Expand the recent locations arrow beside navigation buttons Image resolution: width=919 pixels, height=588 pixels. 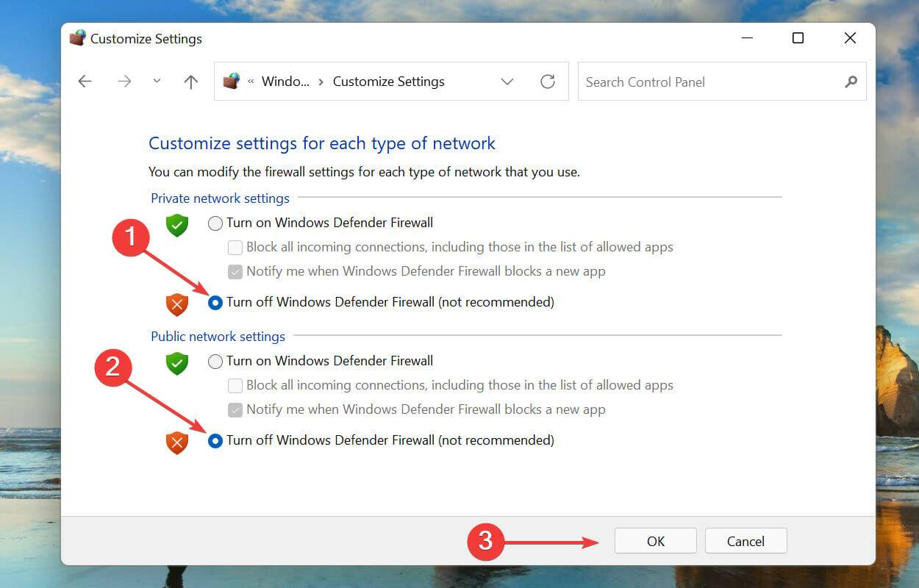point(156,82)
